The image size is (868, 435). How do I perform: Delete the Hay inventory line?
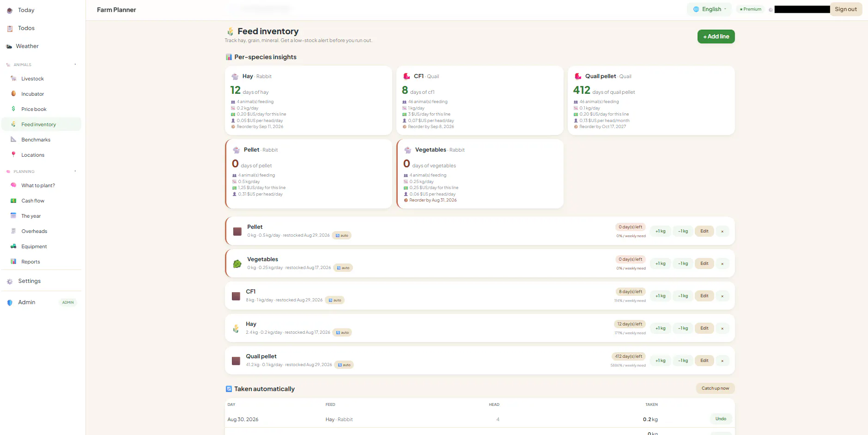[722, 328]
